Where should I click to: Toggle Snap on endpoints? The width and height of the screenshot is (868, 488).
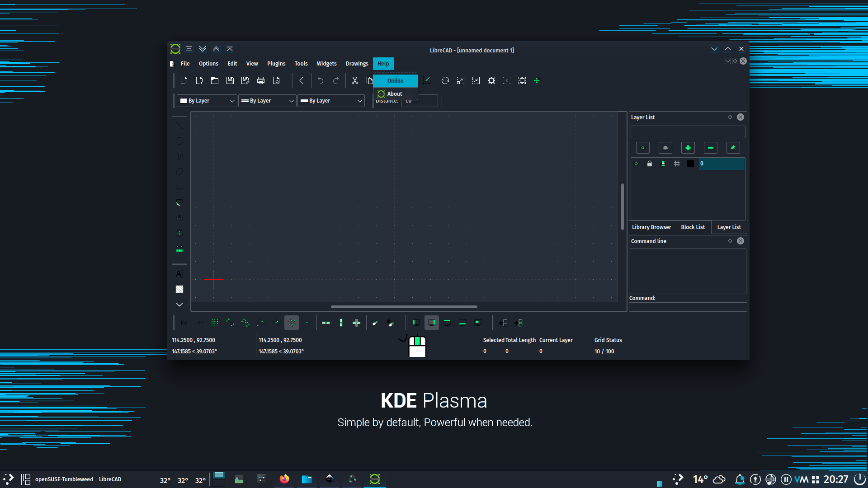pos(230,323)
